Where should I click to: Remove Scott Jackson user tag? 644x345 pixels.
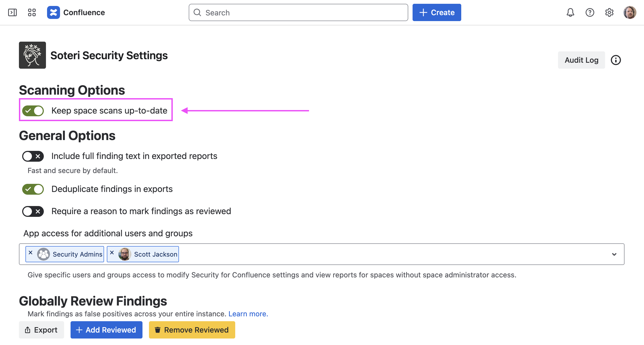112,253
